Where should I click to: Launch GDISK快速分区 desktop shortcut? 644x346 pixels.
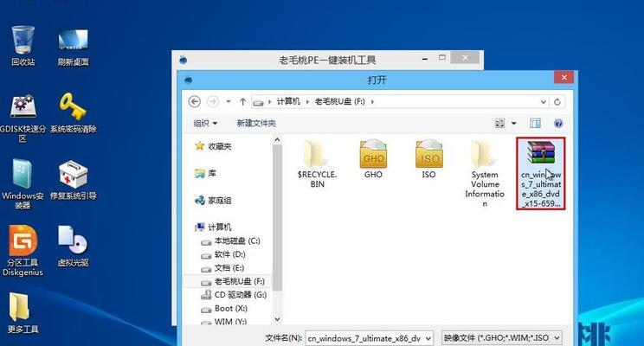[x=23, y=118]
